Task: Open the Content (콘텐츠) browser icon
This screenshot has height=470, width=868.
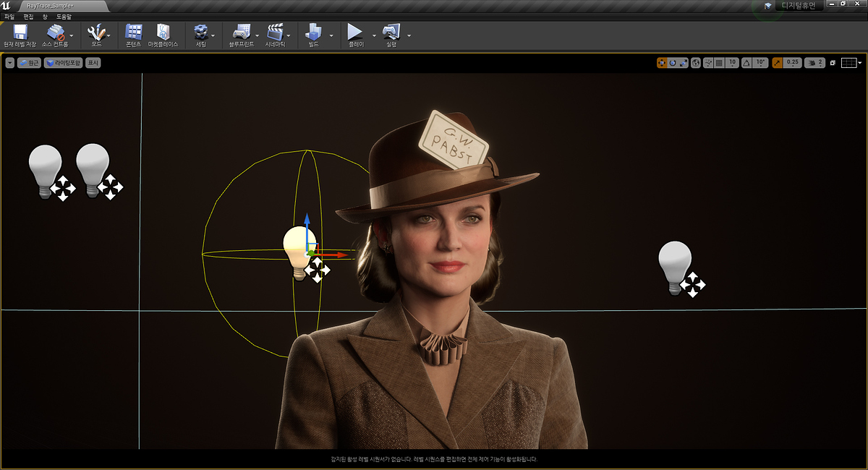Action: click(133, 32)
